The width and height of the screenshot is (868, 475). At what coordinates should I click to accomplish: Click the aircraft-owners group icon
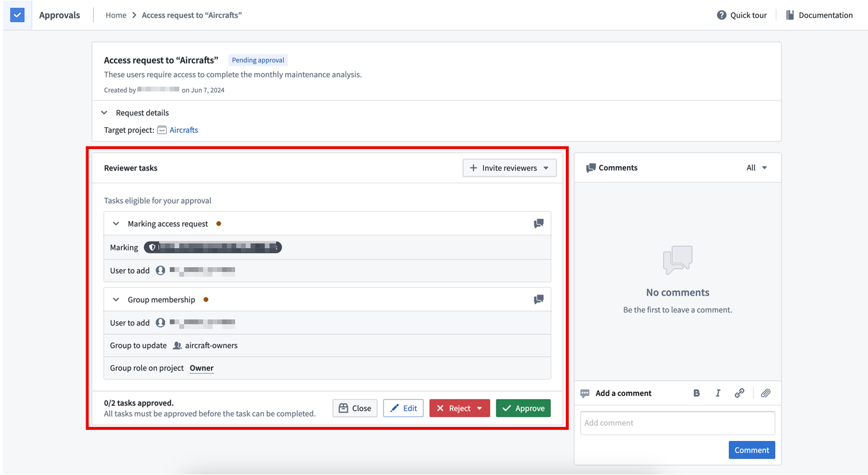coord(177,346)
